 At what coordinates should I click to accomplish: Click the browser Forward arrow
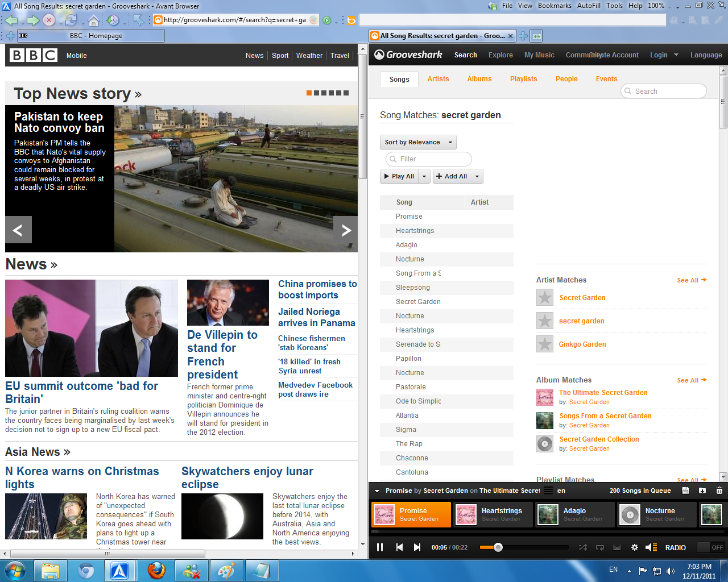[33, 20]
